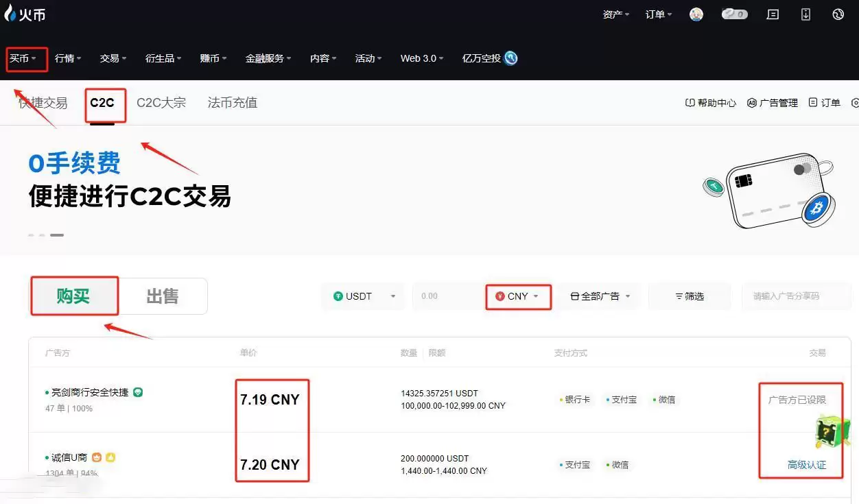Click the user avatar
Image resolution: width=859 pixels, height=504 pixels.
[696, 14]
